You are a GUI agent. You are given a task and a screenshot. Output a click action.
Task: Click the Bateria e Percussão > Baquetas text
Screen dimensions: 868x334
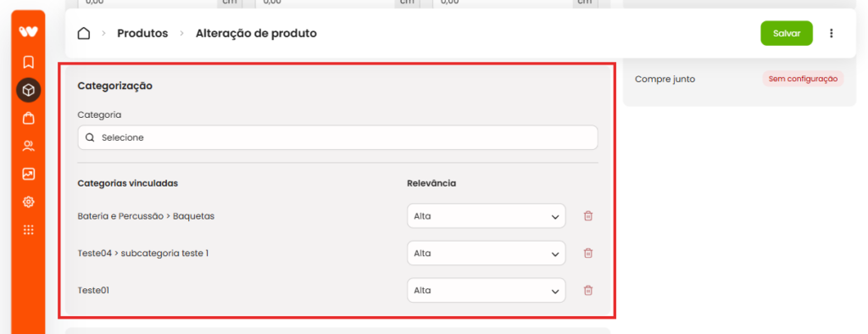(x=146, y=216)
